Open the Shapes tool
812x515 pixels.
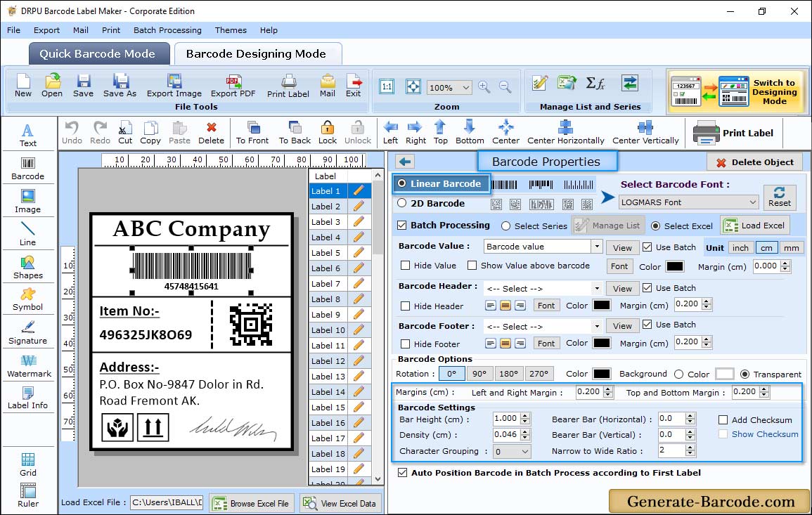click(x=28, y=268)
